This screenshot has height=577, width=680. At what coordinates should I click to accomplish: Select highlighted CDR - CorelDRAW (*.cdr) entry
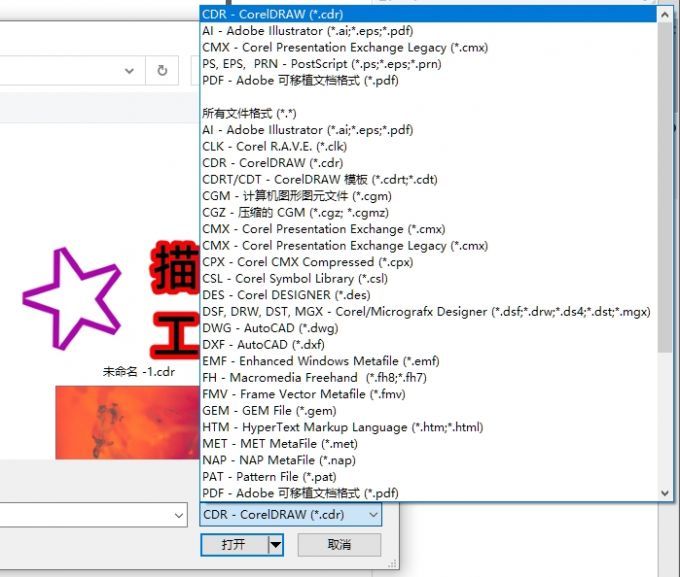pos(428,14)
